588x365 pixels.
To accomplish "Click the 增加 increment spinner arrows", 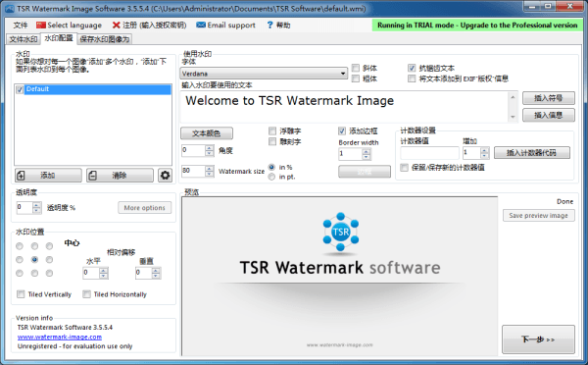I will pyautogui.click(x=484, y=153).
